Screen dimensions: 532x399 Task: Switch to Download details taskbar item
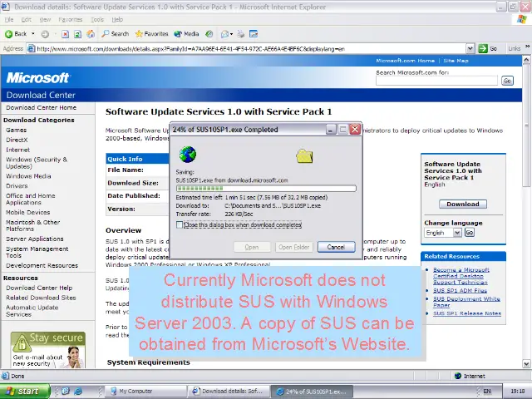click(x=229, y=392)
